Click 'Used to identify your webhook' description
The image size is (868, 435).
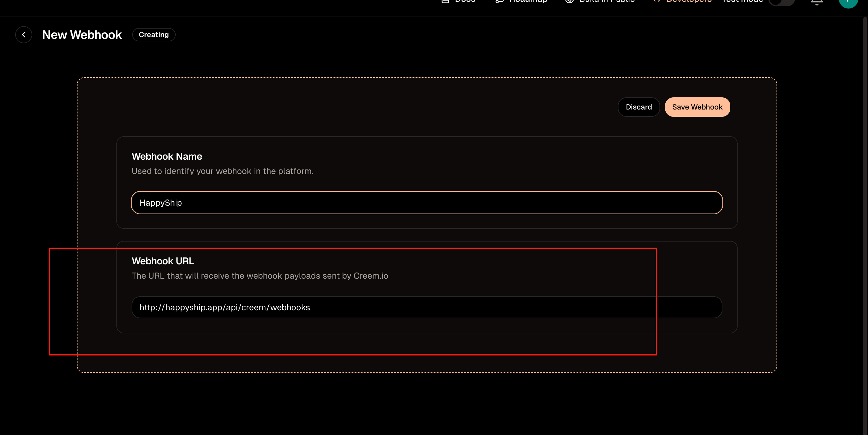click(222, 171)
